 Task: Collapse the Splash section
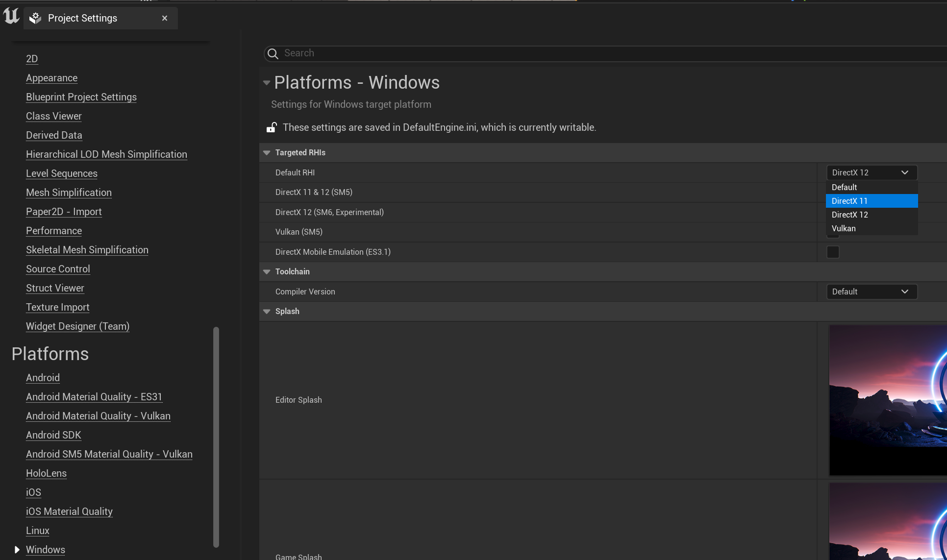pos(267,312)
